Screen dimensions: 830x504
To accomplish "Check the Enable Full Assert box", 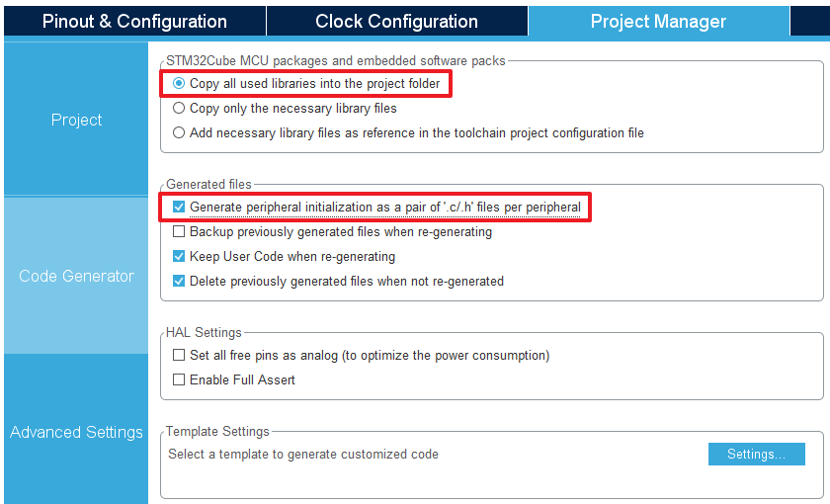I will pyautogui.click(x=179, y=379).
